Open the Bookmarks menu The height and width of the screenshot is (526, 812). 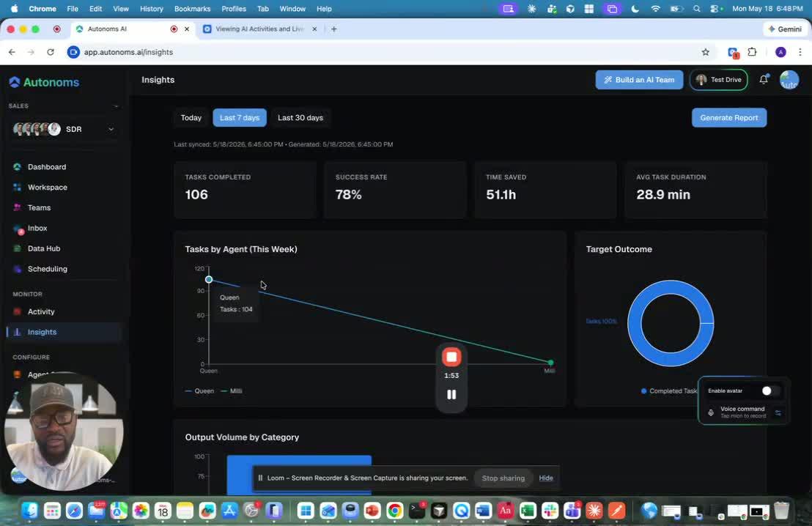[x=192, y=9]
